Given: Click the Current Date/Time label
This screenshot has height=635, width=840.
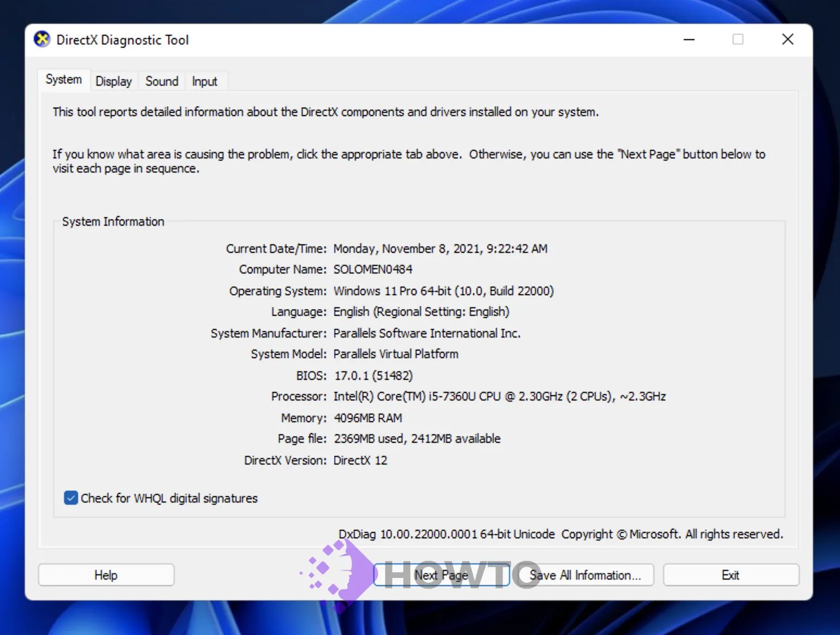Looking at the screenshot, I should pyautogui.click(x=276, y=249).
